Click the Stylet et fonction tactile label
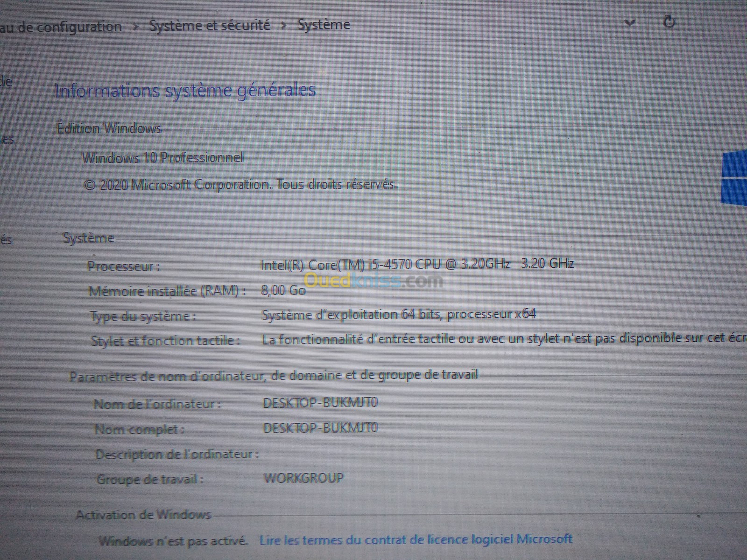The height and width of the screenshot is (560, 747). 166,341
